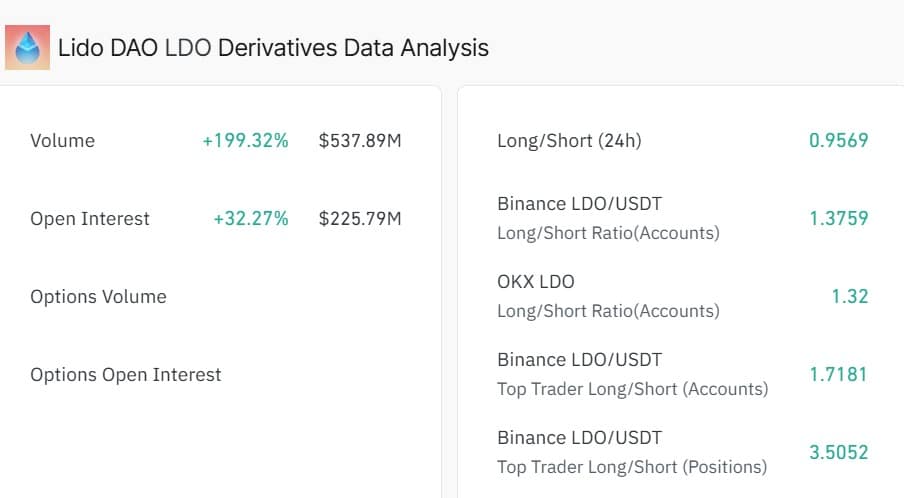Select the 1.32 OKX ratio value
904x498 pixels.
(x=850, y=296)
